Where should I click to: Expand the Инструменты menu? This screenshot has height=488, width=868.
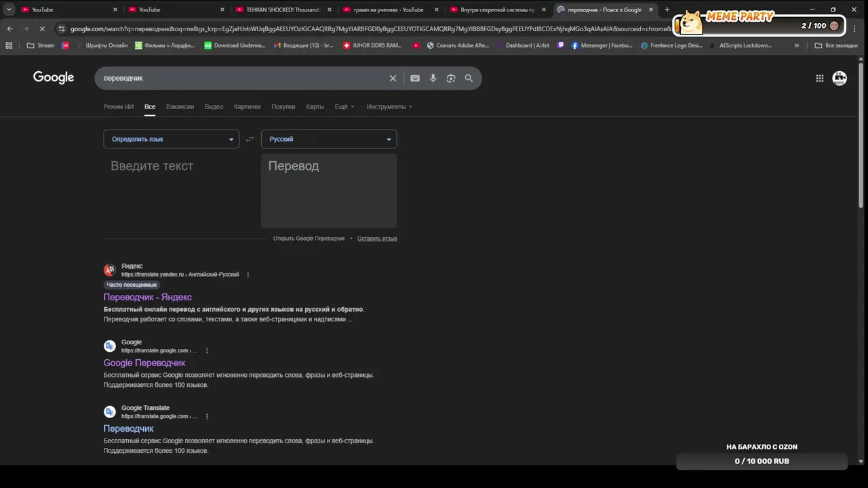tap(389, 106)
